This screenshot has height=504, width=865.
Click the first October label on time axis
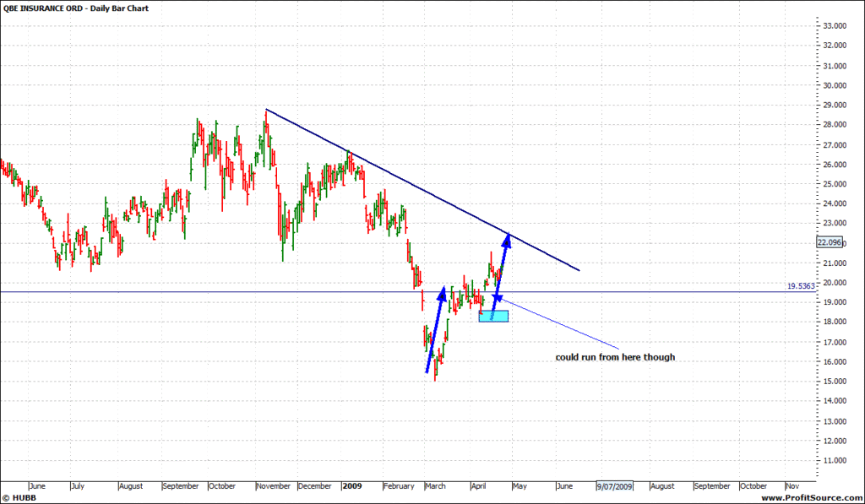coord(222,486)
